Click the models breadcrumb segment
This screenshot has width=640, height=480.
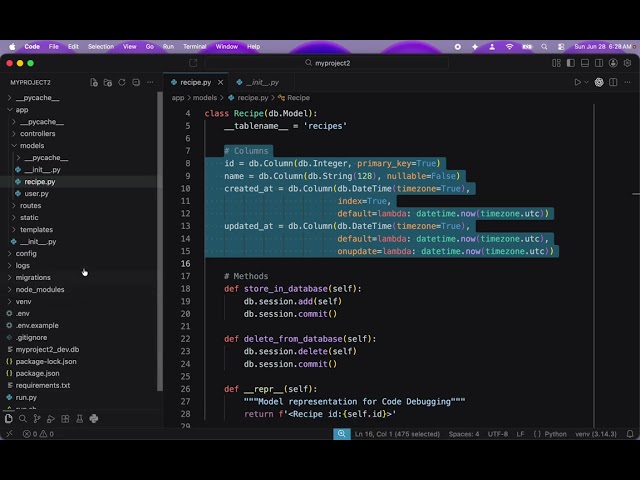[x=204, y=98]
